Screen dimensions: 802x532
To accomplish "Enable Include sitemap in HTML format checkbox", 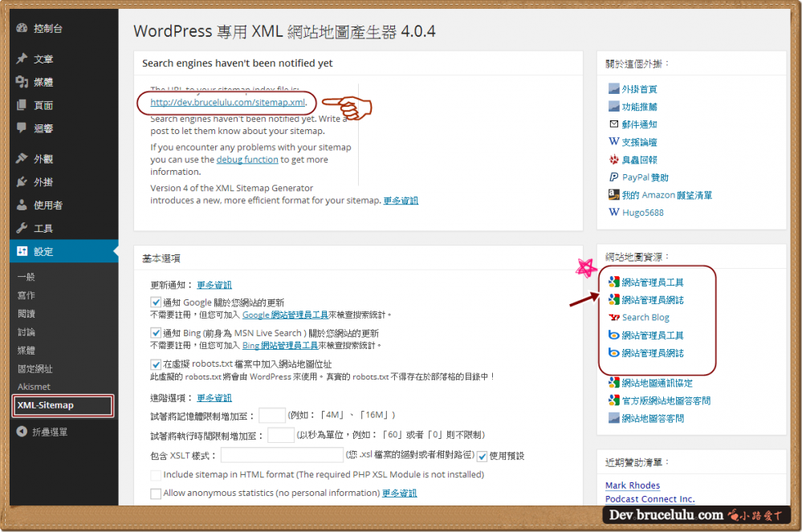I will pyautogui.click(x=156, y=475).
